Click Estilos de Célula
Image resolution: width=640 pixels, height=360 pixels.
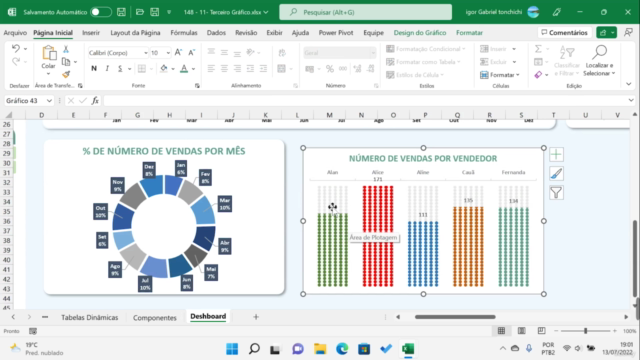click(x=415, y=75)
